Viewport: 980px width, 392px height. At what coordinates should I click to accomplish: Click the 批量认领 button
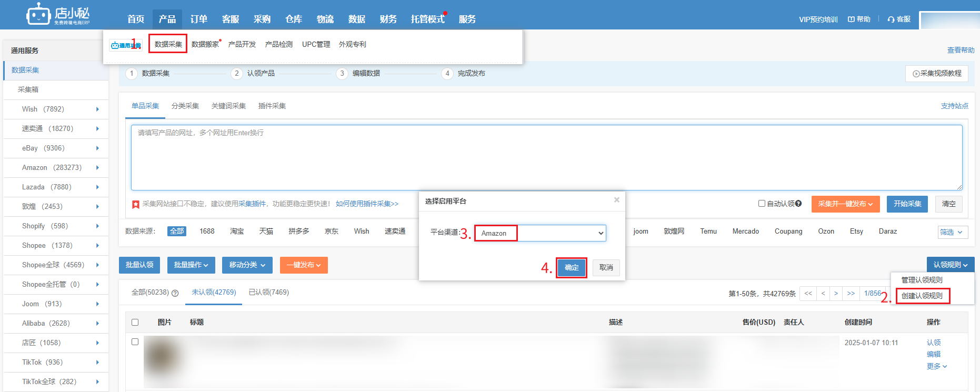(139, 265)
